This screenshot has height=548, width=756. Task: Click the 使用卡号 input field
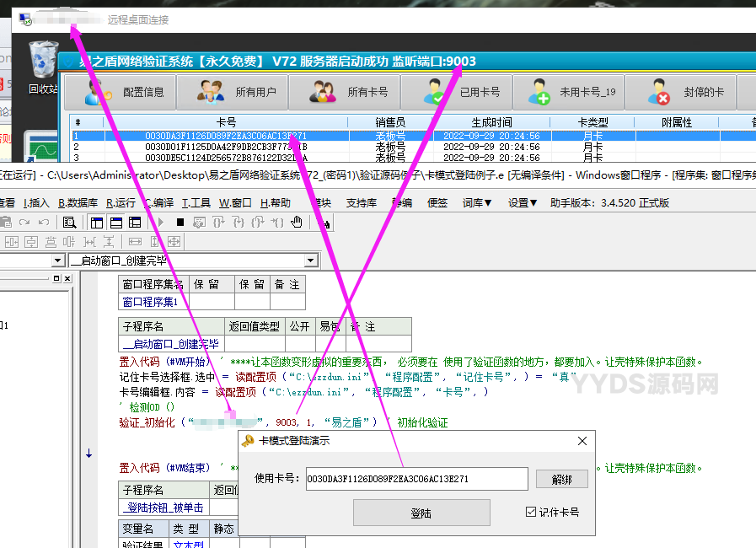(415, 479)
